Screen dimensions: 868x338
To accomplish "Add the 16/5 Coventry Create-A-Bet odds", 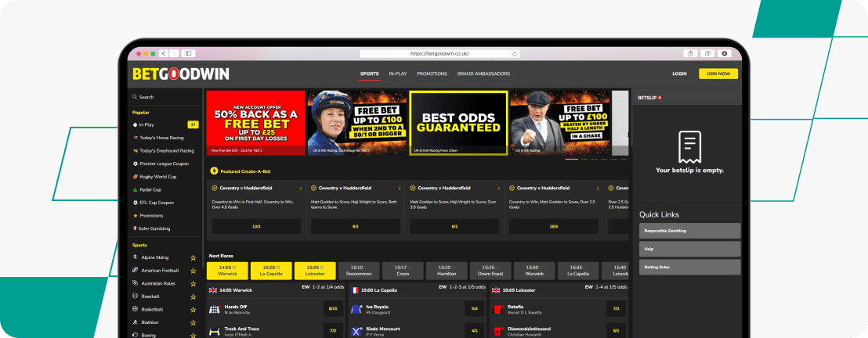I will coord(554,226).
